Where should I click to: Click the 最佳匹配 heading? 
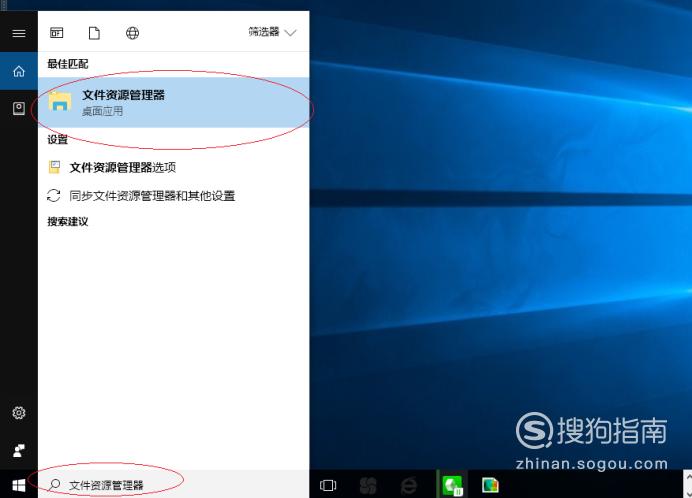point(68,64)
